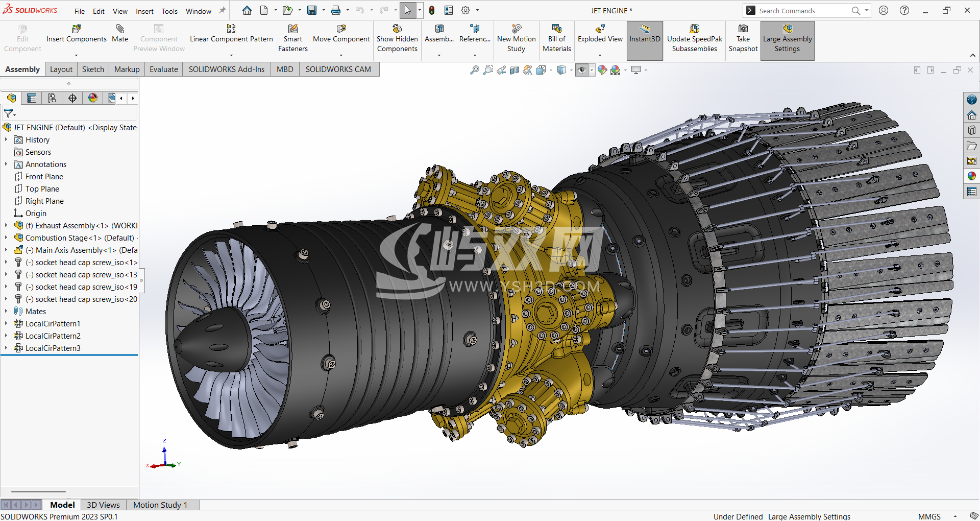Viewport: 980px width, 521px height.
Task: Open the Update SpeedPak Subassemblies tool
Action: point(695,38)
